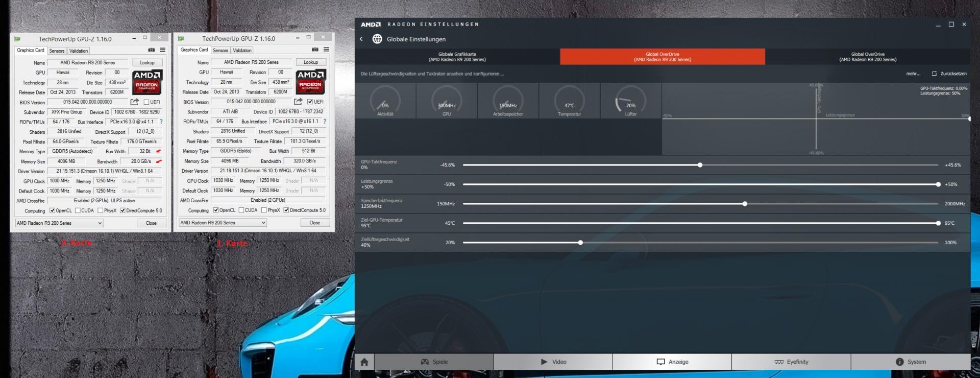Click AMD Radeon logo in ATI AIB GPU-Z window
The width and height of the screenshot is (980, 378).
pyautogui.click(x=310, y=81)
